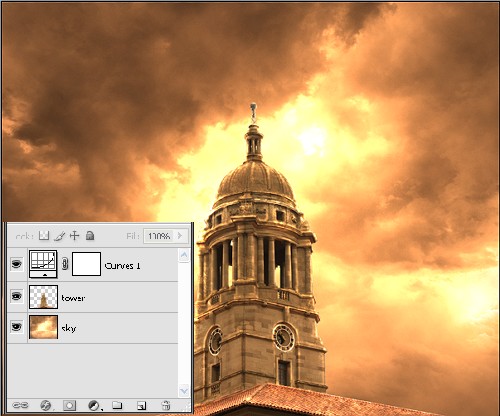This screenshot has height=416, width=500.
Task: Select the tower layer thumbnail
Action: [x=43, y=297]
